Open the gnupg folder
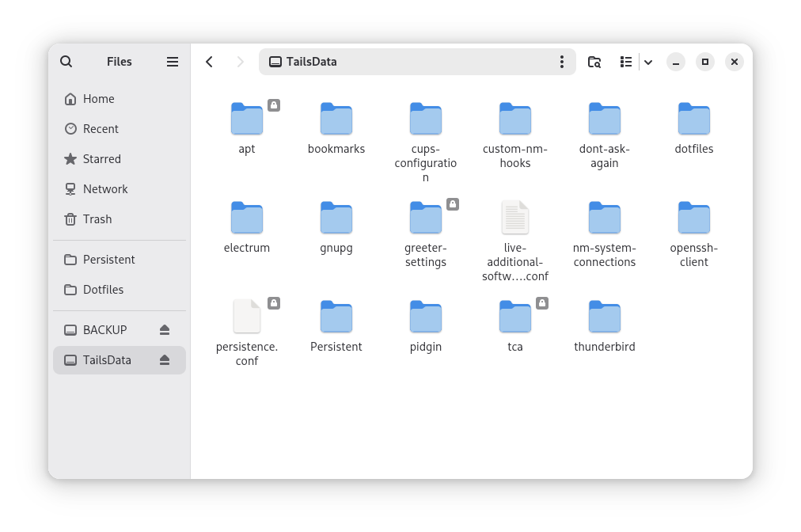801x532 pixels. pyautogui.click(x=336, y=218)
